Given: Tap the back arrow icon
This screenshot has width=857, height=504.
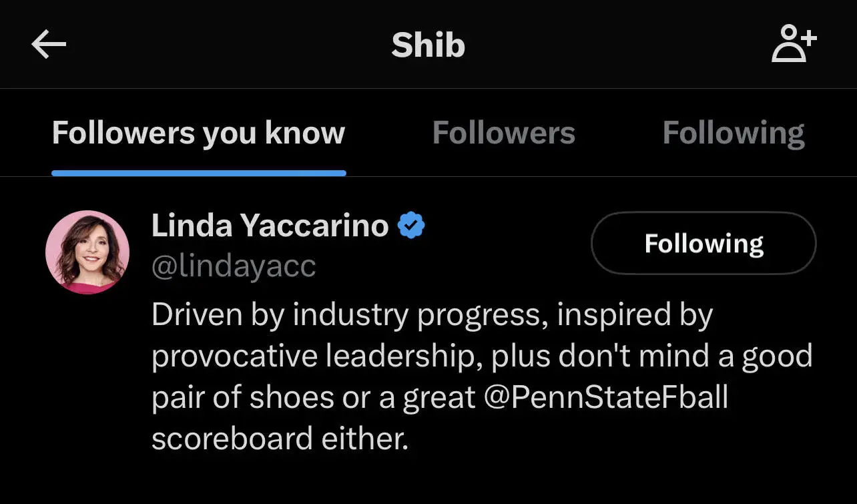Looking at the screenshot, I should click(x=49, y=45).
